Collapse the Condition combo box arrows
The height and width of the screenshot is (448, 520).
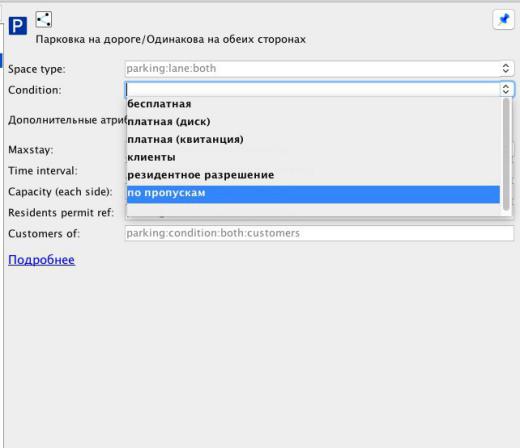(x=506, y=89)
